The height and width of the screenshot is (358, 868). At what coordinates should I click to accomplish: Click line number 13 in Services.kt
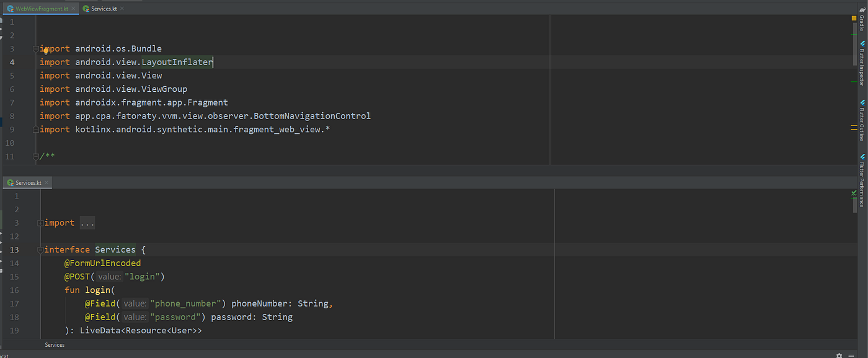(14, 249)
